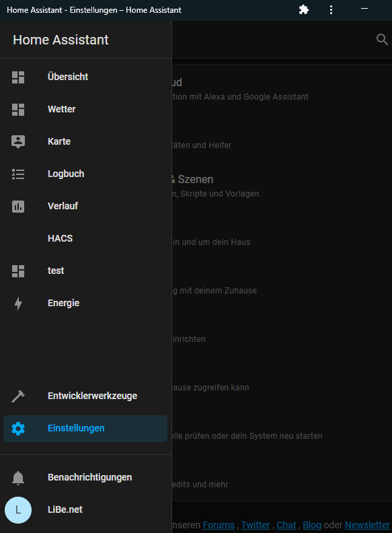Click the Energie lightning bolt icon

pyautogui.click(x=18, y=304)
